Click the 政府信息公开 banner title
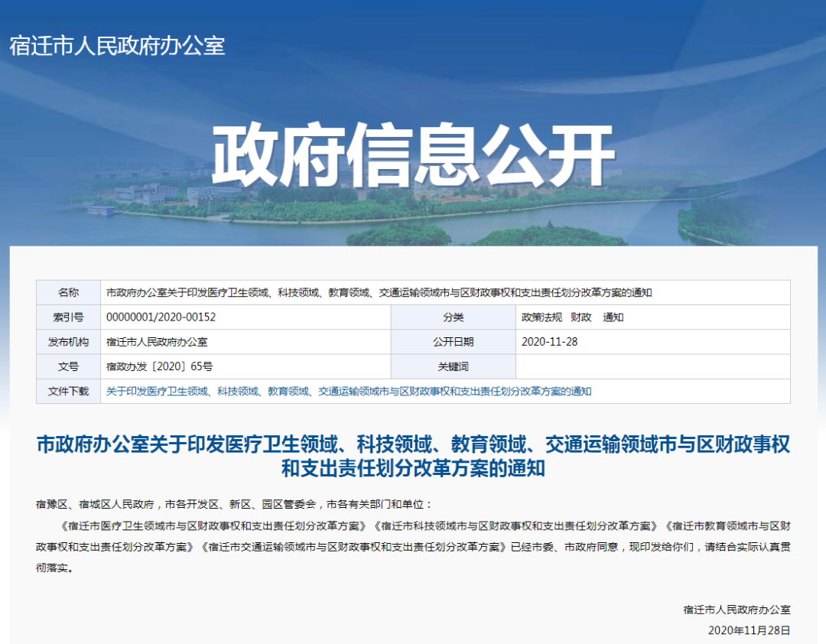Image resolution: width=826 pixels, height=644 pixels. pos(412,155)
